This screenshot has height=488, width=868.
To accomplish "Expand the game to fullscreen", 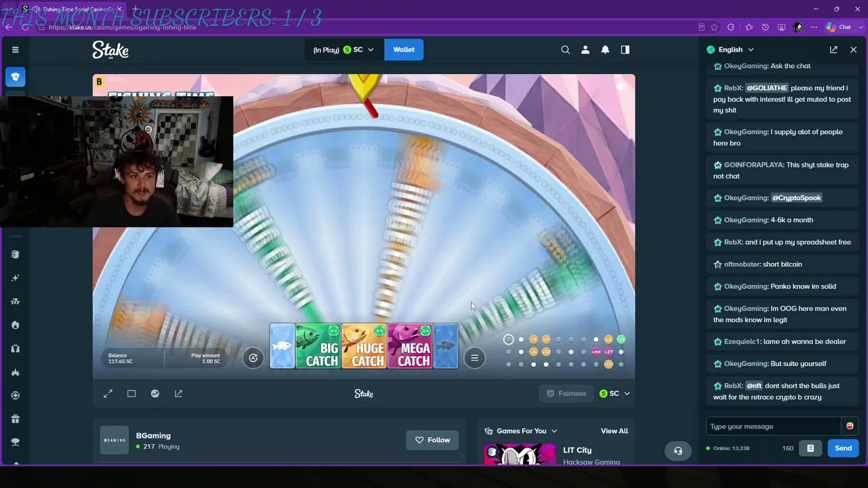I will [108, 394].
